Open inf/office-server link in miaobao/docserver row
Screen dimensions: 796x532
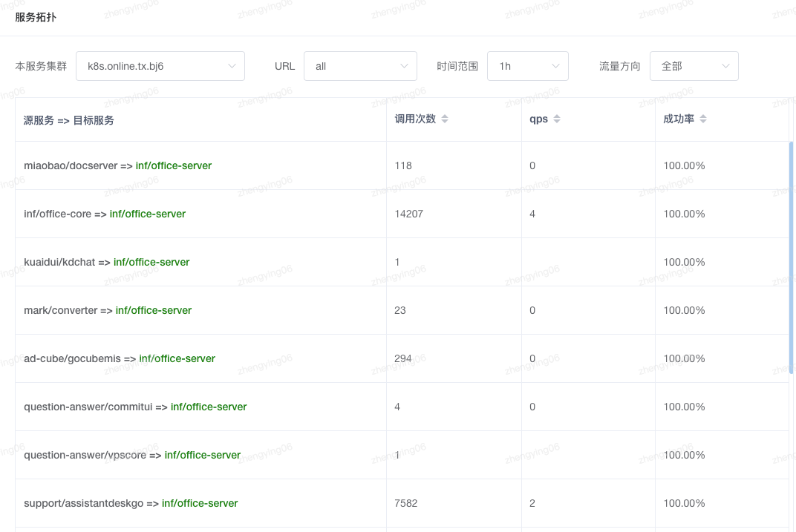174,165
